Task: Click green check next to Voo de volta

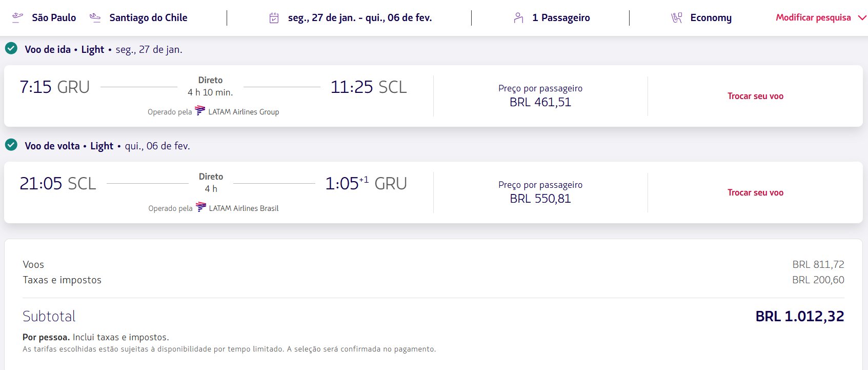Action: tap(11, 145)
